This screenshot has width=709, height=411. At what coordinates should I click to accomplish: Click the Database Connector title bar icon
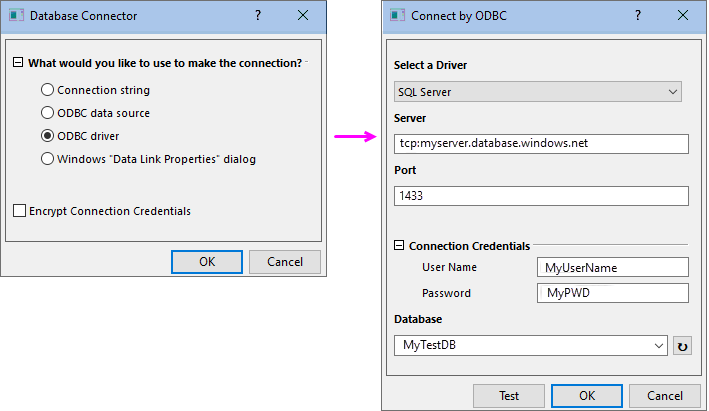16,16
